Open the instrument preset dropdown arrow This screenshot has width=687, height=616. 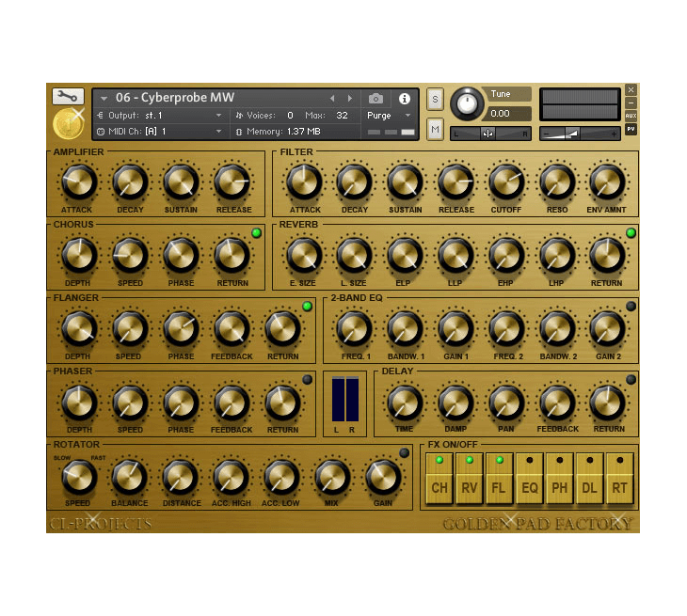click(104, 99)
